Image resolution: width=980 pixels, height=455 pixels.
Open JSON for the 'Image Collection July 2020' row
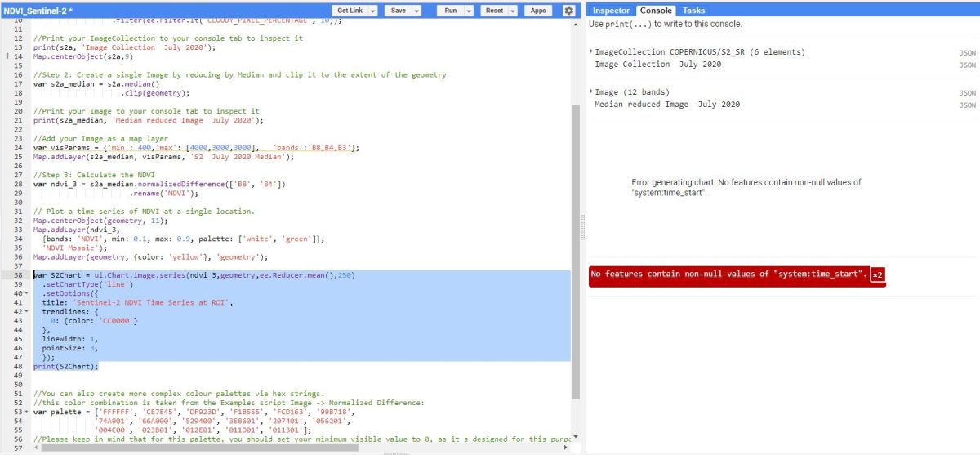point(967,65)
